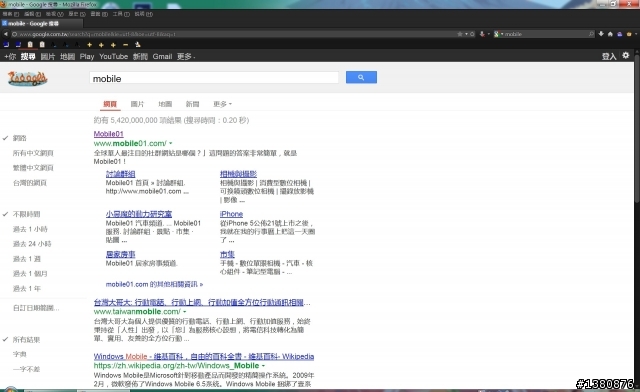Select 過去 1 年 time filter
640x392 pixels.
point(27,289)
